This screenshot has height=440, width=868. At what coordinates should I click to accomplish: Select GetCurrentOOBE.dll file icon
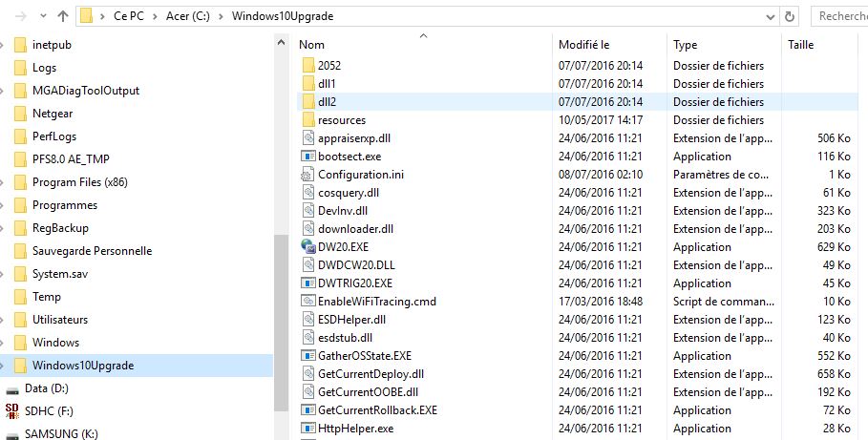tap(308, 392)
